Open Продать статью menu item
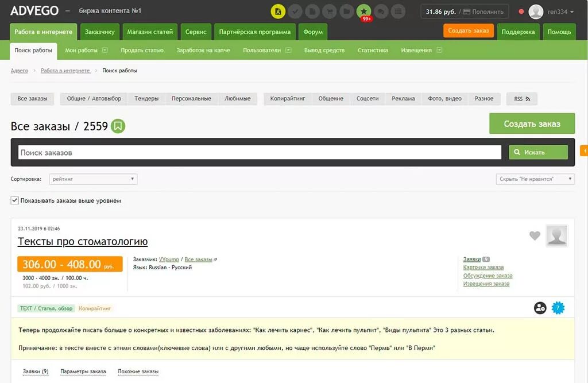This screenshot has width=588, height=383. 142,51
